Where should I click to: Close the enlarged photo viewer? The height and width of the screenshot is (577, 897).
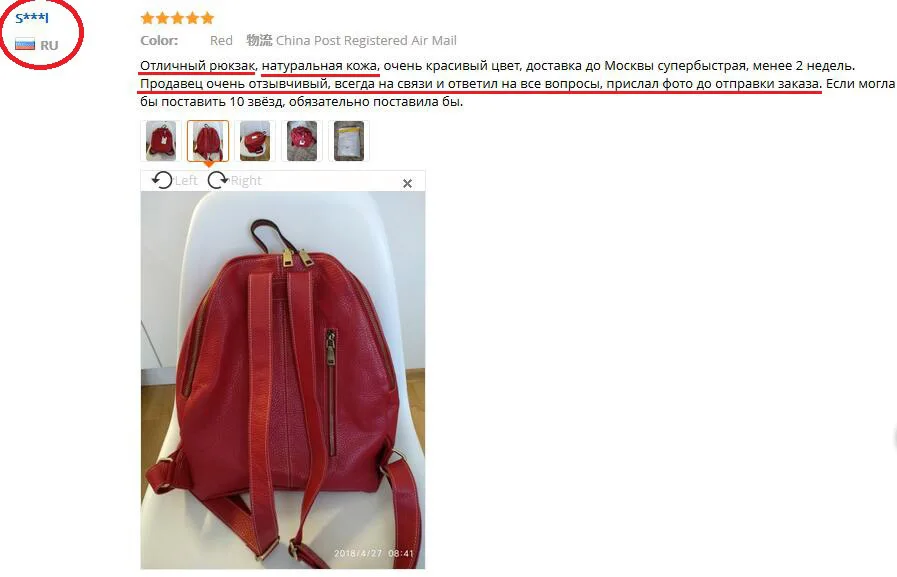tap(407, 183)
